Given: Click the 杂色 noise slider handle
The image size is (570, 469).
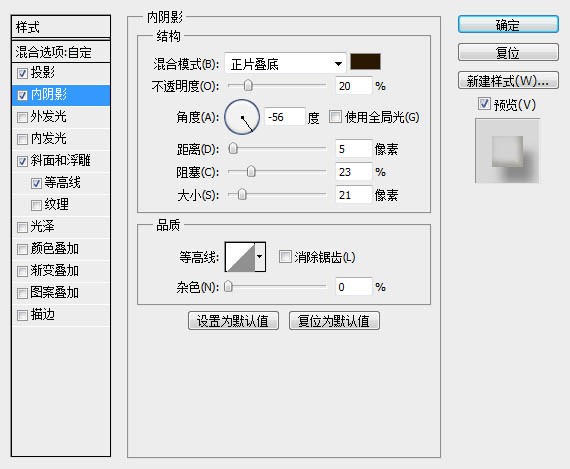Looking at the screenshot, I should pyautogui.click(x=228, y=286).
